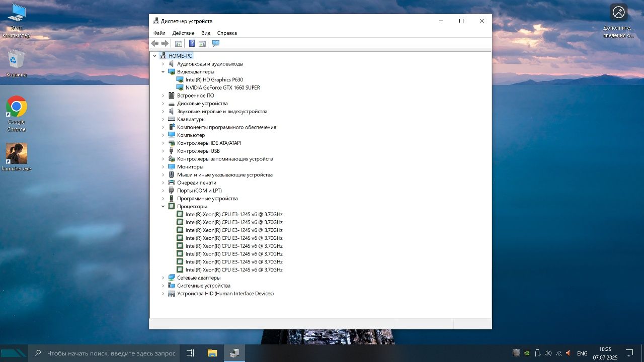Image resolution: width=644 pixels, height=362 pixels.
Task: Expand Контроллеры запоминающих устройств
Action: click(x=163, y=159)
